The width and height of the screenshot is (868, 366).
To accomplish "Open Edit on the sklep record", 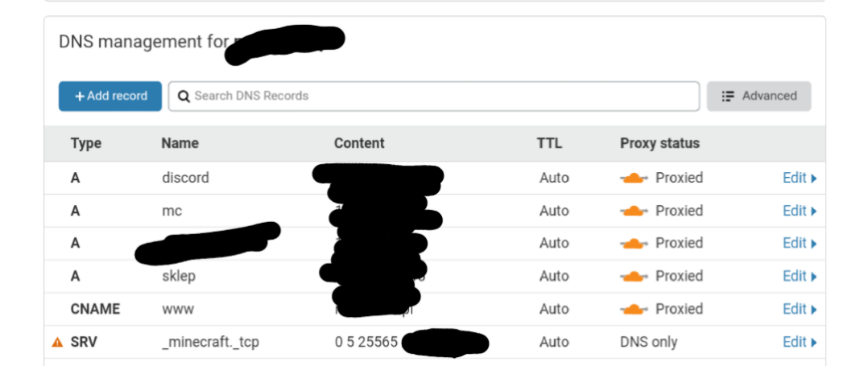I will (800, 276).
